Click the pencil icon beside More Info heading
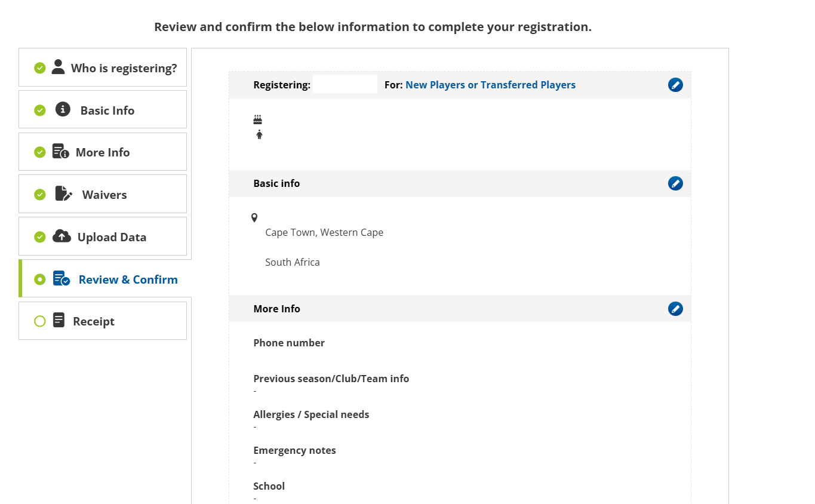Viewport: 815px width, 504px height. pyautogui.click(x=675, y=309)
